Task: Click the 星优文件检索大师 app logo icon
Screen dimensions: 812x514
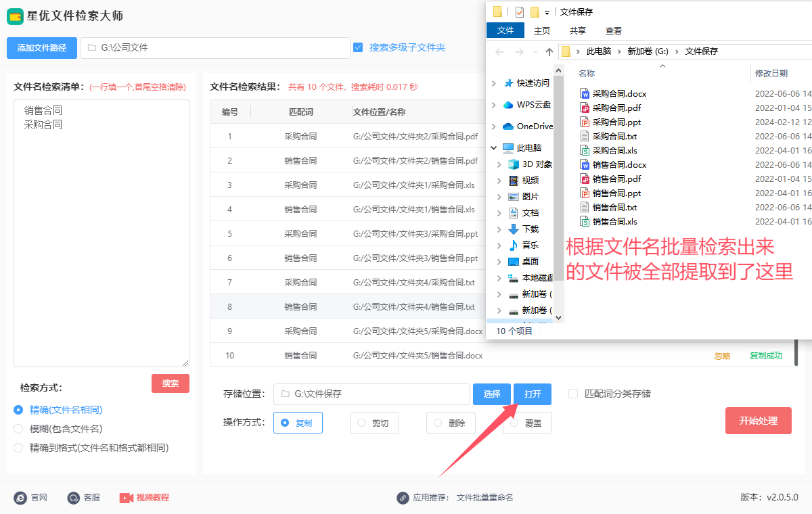Action: (x=15, y=16)
